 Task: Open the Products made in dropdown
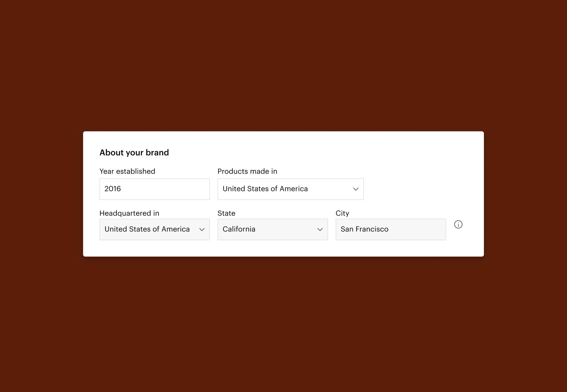pyautogui.click(x=290, y=189)
